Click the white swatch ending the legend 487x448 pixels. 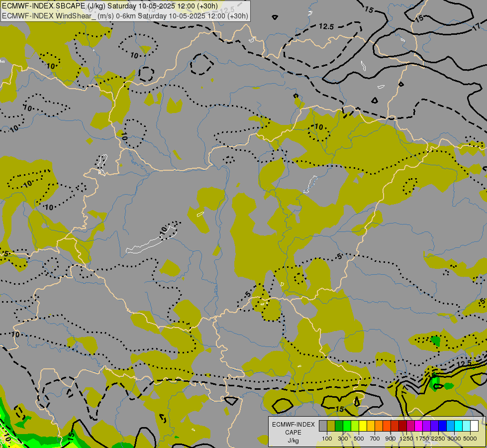tap(474, 426)
